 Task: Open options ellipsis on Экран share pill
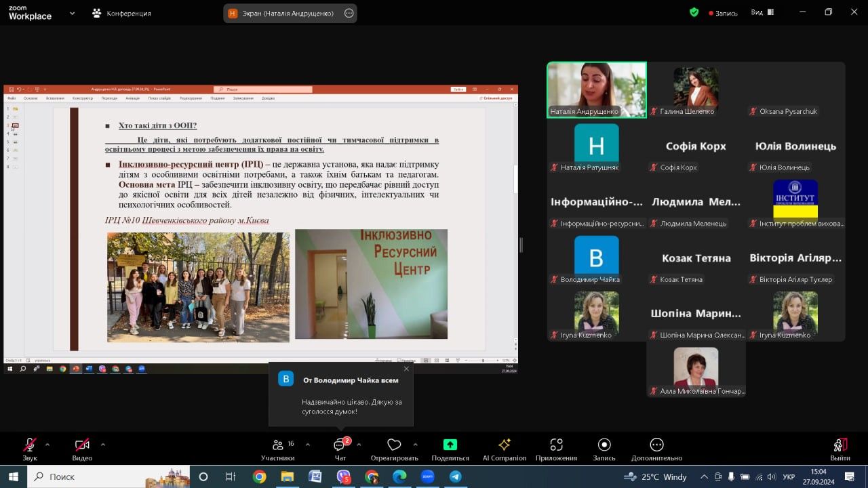tap(349, 13)
